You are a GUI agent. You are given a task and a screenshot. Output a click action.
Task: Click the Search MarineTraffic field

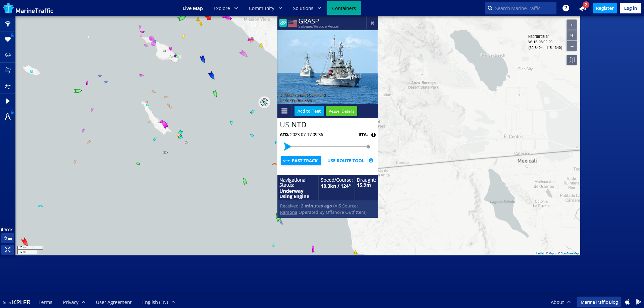click(x=521, y=8)
